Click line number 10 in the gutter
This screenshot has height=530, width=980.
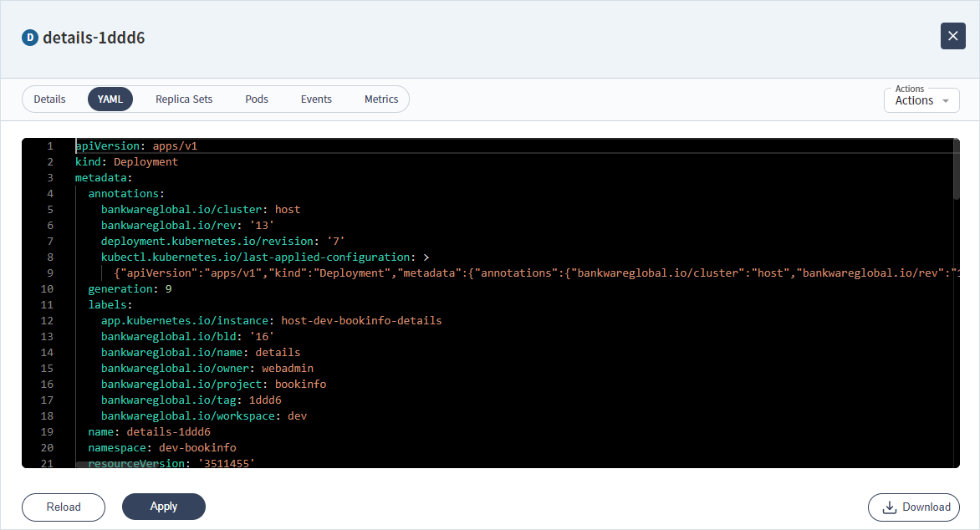[x=47, y=288]
